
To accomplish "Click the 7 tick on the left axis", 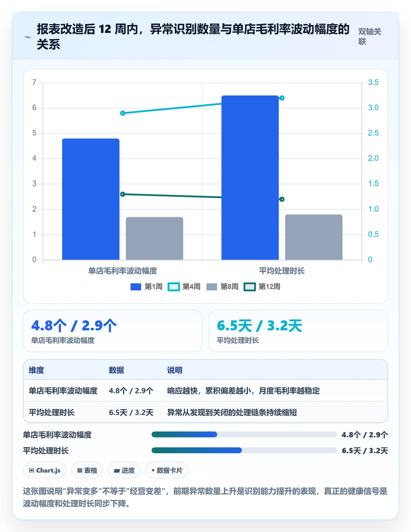I will (x=34, y=82).
